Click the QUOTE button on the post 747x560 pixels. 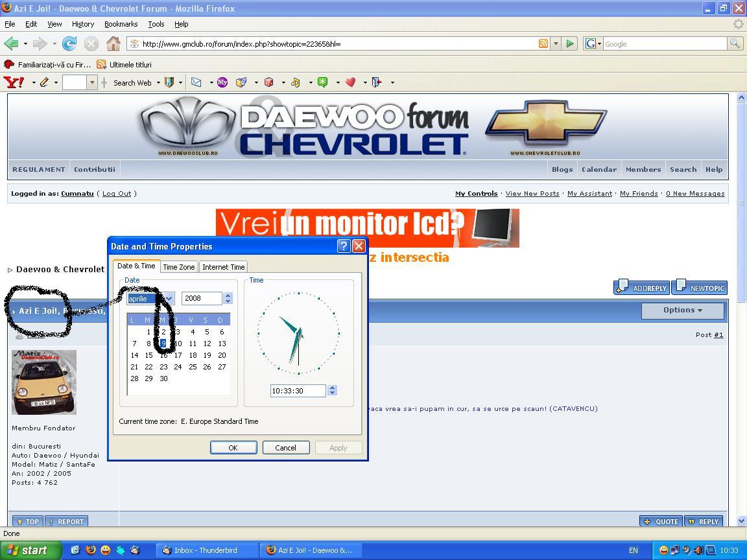click(x=661, y=521)
